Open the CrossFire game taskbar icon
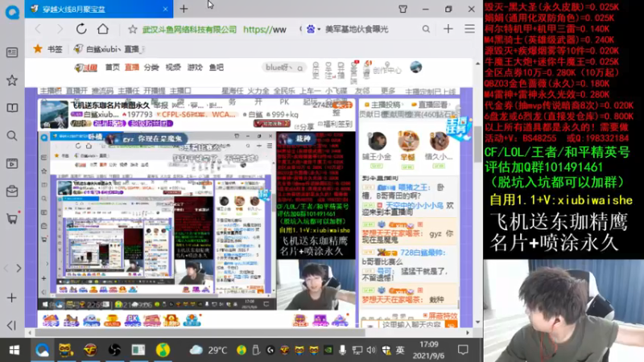644x362 pixels. (x=90, y=350)
